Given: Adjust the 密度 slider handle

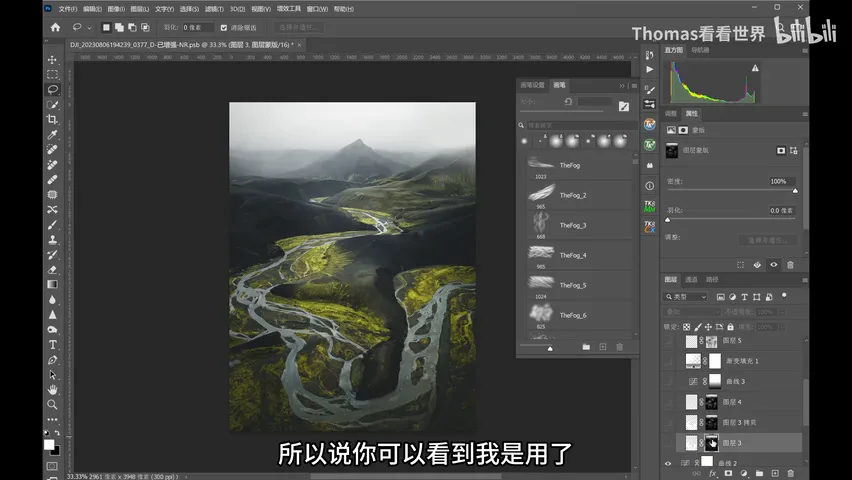Looking at the screenshot, I should click(795, 191).
